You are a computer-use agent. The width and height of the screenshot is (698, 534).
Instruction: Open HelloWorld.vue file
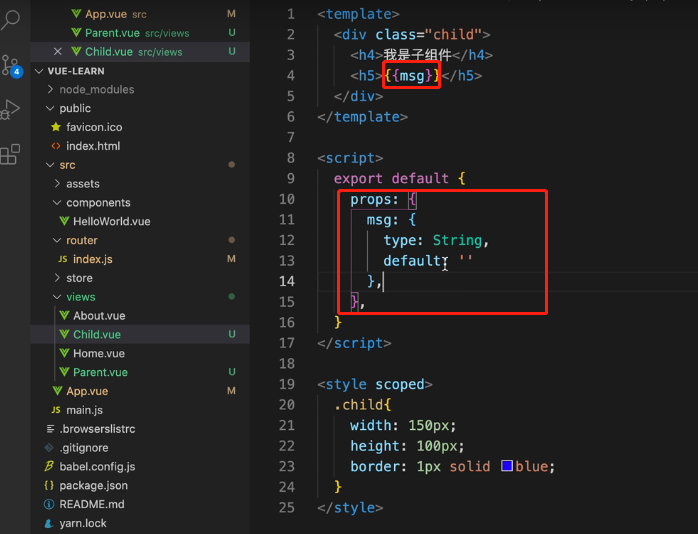click(140, 221)
